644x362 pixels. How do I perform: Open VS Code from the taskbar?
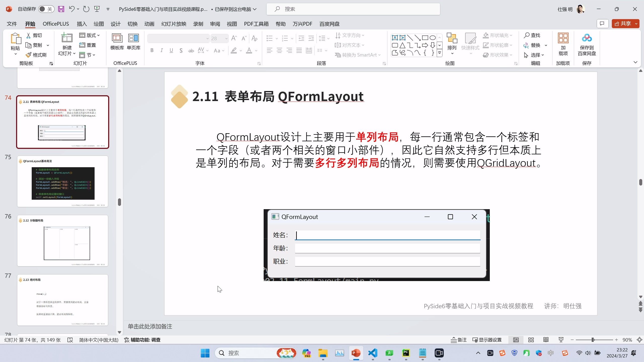pyautogui.click(x=372, y=353)
